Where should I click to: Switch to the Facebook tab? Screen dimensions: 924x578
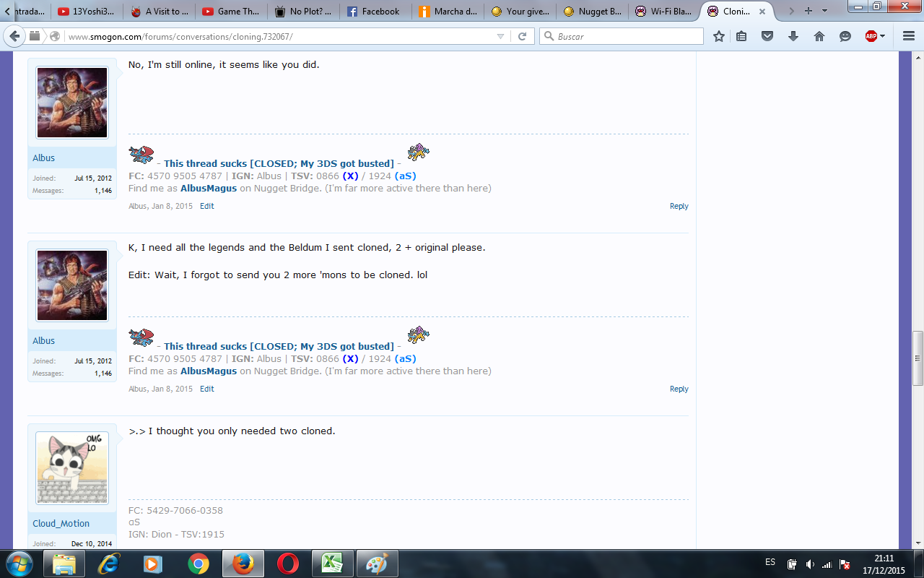(375, 11)
